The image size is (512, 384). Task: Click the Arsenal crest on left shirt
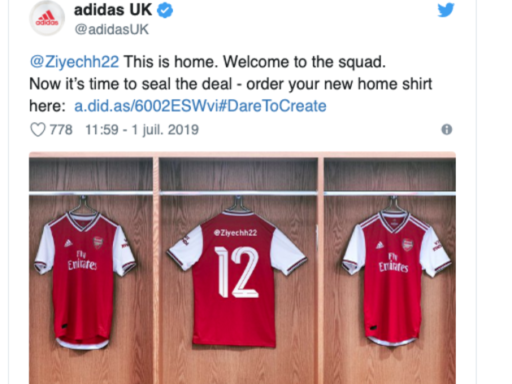pyautogui.click(x=98, y=242)
